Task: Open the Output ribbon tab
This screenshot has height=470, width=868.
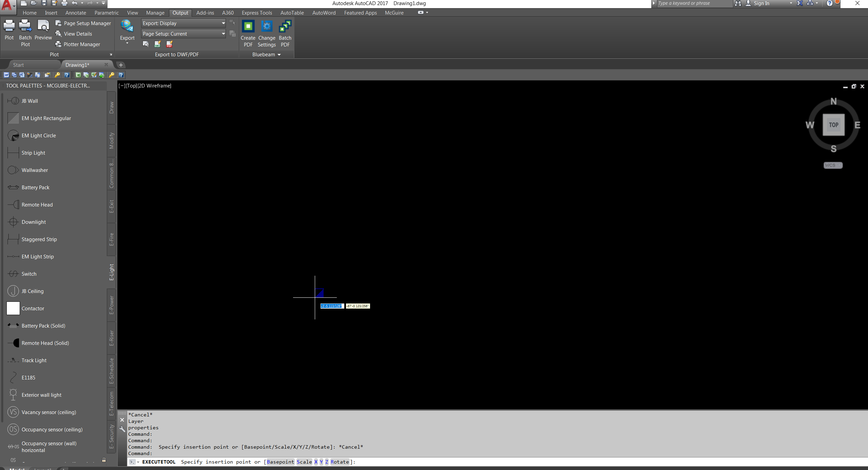Action: 180,13
